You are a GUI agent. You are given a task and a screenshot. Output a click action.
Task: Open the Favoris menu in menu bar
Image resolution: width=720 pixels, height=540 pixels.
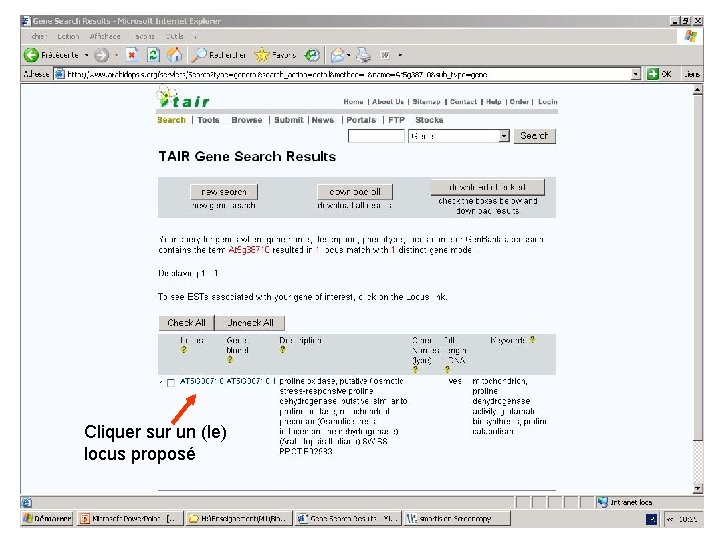click(x=145, y=36)
